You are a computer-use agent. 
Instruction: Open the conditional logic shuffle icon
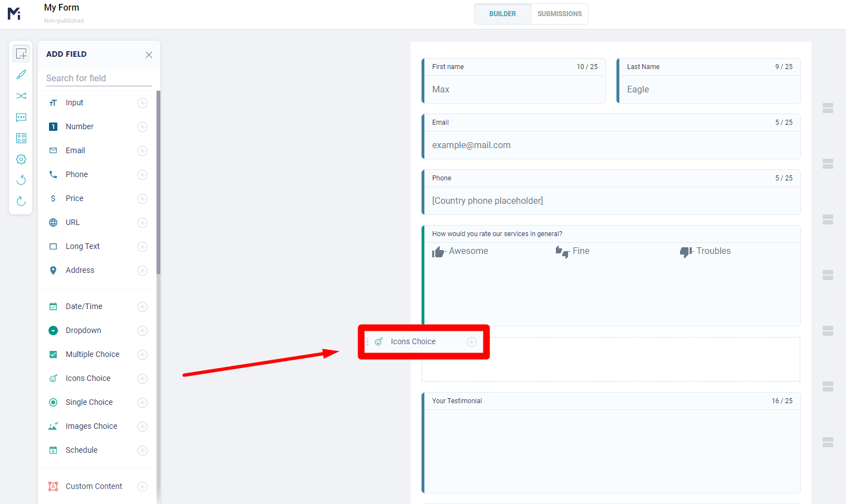pos(21,96)
